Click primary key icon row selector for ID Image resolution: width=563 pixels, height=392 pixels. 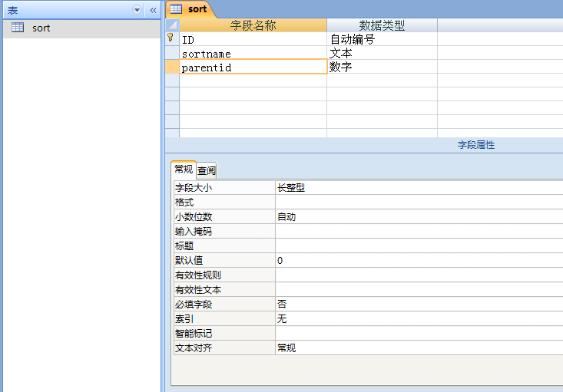click(x=172, y=38)
